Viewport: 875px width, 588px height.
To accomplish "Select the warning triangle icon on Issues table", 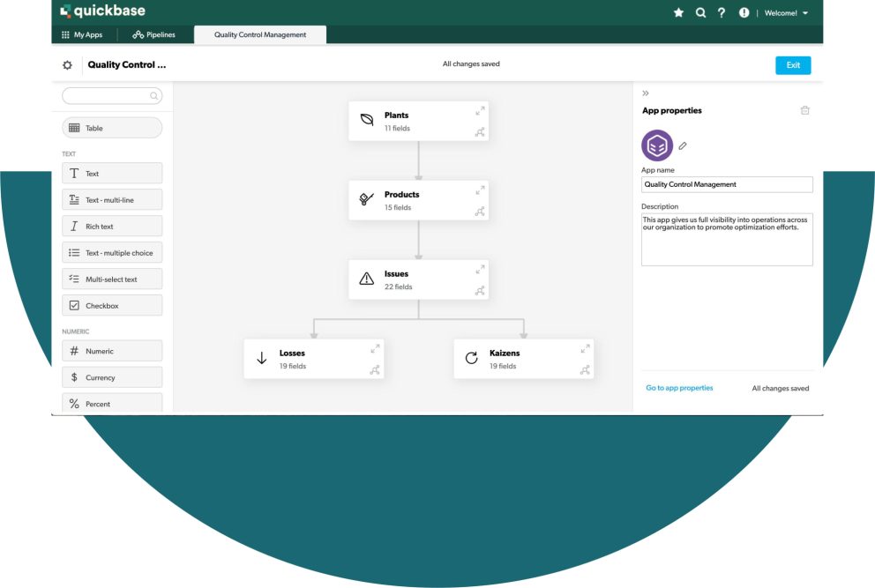I will tap(365, 279).
